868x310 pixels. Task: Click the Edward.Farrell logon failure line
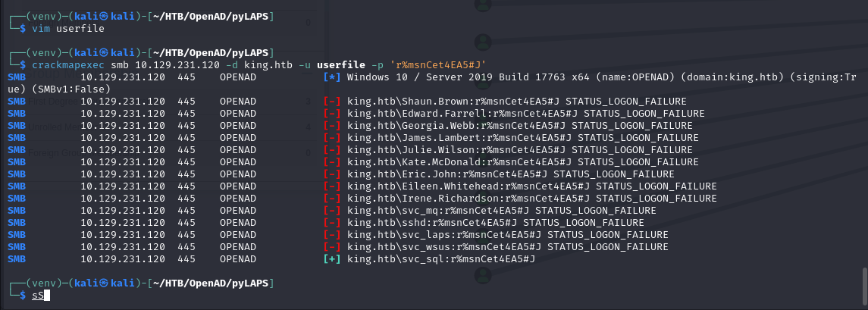point(356,114)
